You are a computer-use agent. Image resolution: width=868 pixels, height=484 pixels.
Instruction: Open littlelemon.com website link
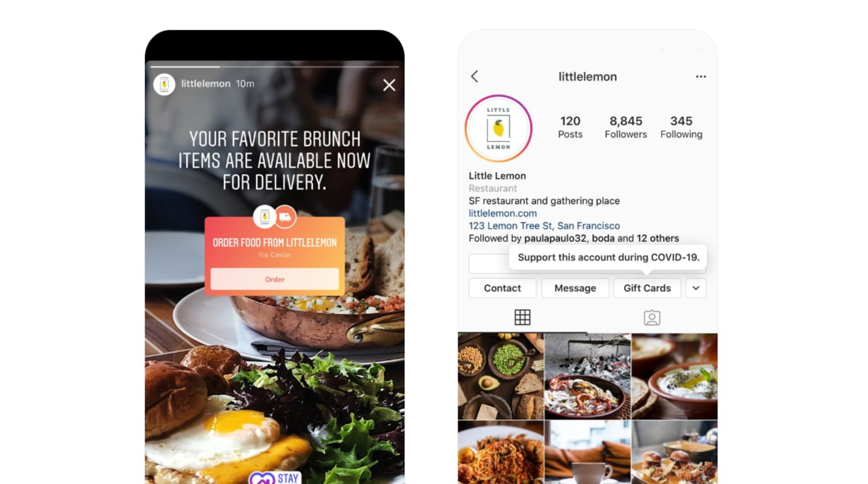coord(502,213)
